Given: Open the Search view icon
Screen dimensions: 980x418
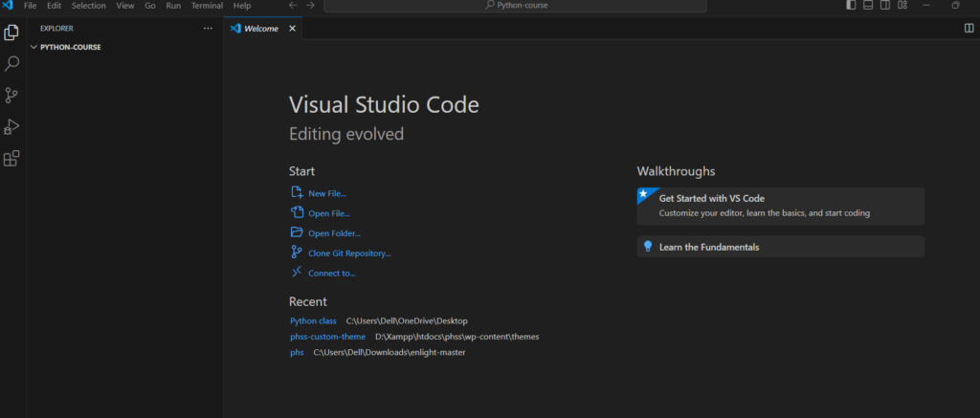Looking at the screenshot, I should pos(11,64).
